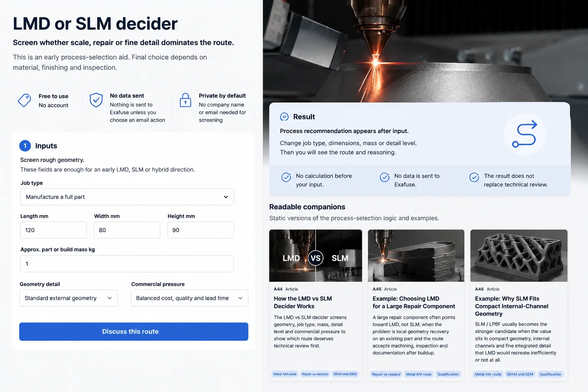Click checkmark beside No data is sent to Exafuse
The height and width of the screenshot is (392, 588).
pyautogui.click(x=385, y=177)
